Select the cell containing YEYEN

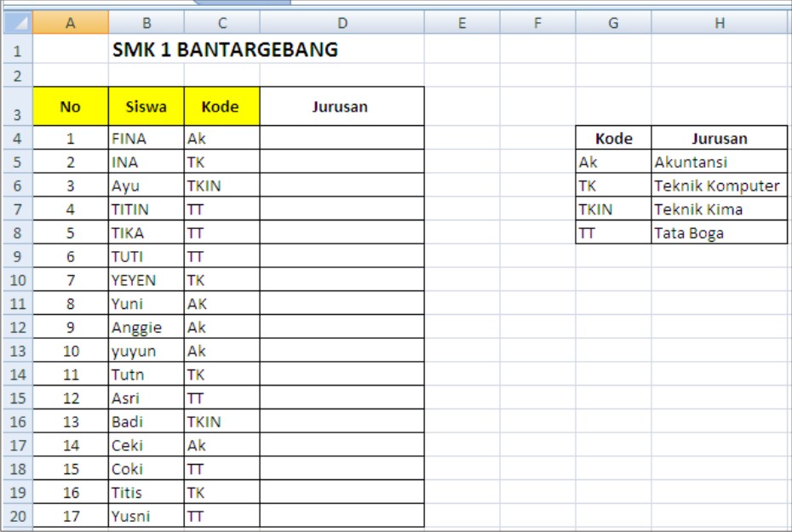coord(146,280)
